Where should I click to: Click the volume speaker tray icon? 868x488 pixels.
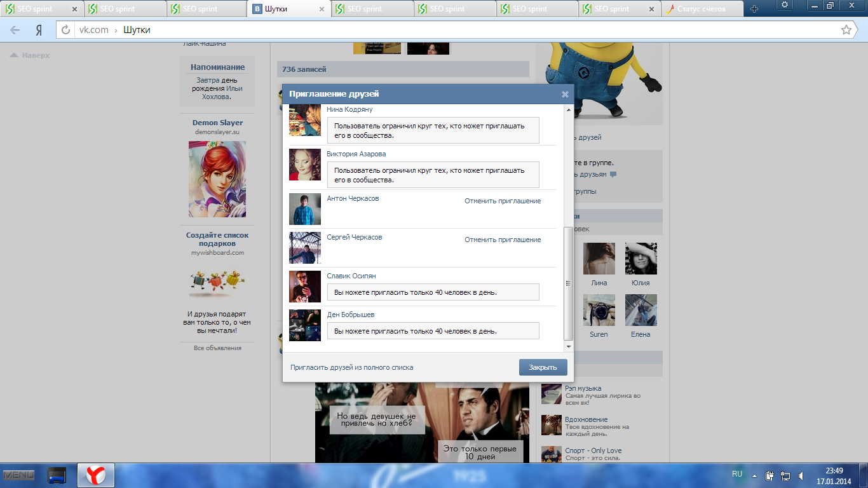click(x=803, y=475)
